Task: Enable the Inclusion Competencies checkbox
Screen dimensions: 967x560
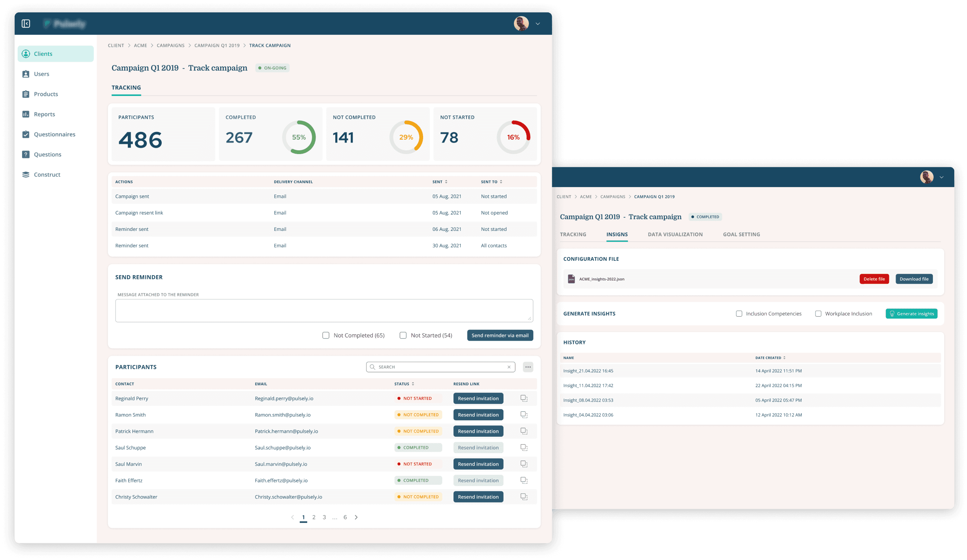Action: [739, 314]
